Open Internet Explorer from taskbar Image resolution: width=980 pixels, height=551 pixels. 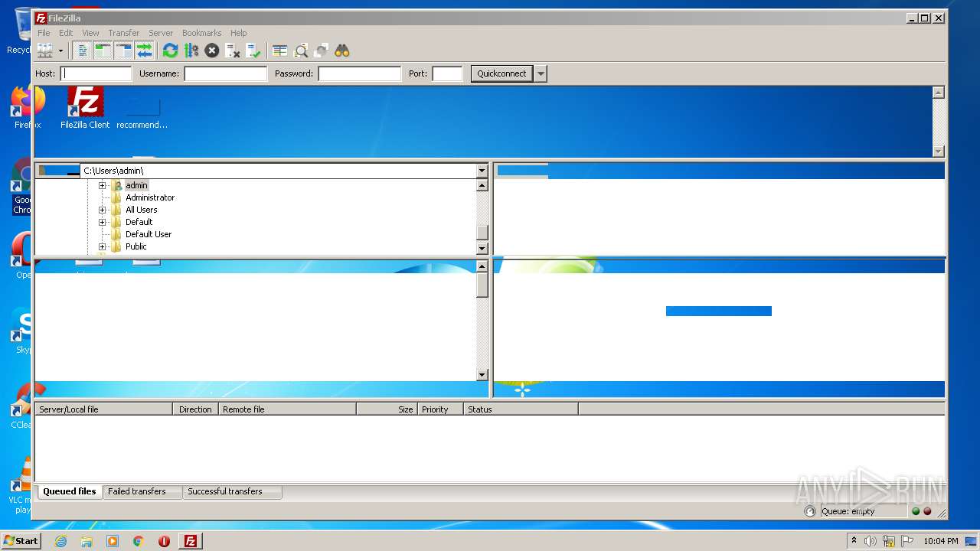pos(60,541)
